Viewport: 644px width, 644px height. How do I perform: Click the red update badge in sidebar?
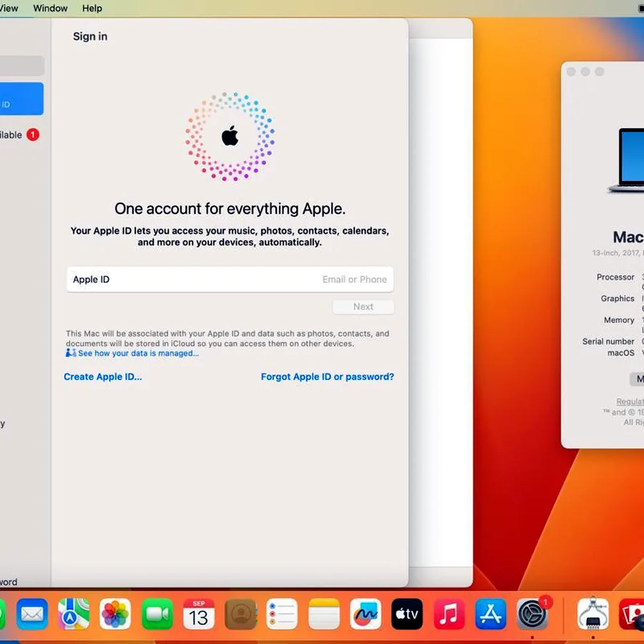click(33, 135)
